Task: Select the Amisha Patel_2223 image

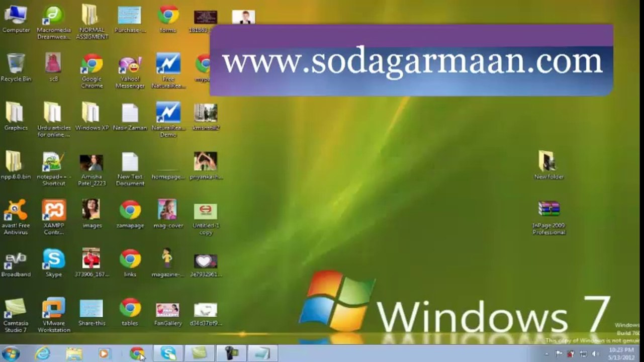Action: click(x=92, y=169)
